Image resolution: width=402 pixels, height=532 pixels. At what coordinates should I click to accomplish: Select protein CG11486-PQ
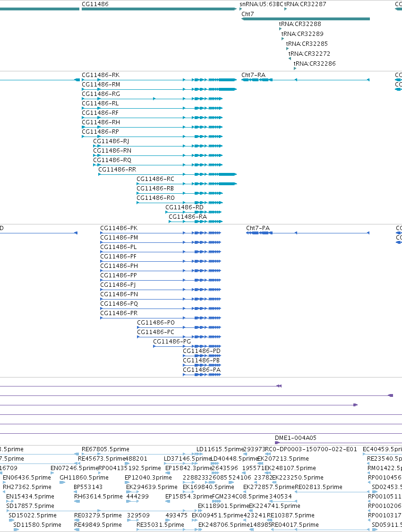[x=119, y=304]
